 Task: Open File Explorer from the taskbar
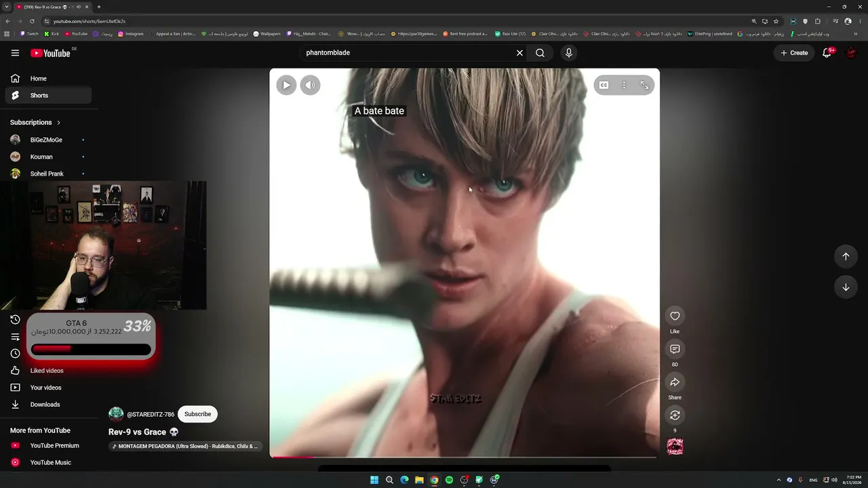pos(419,480)
